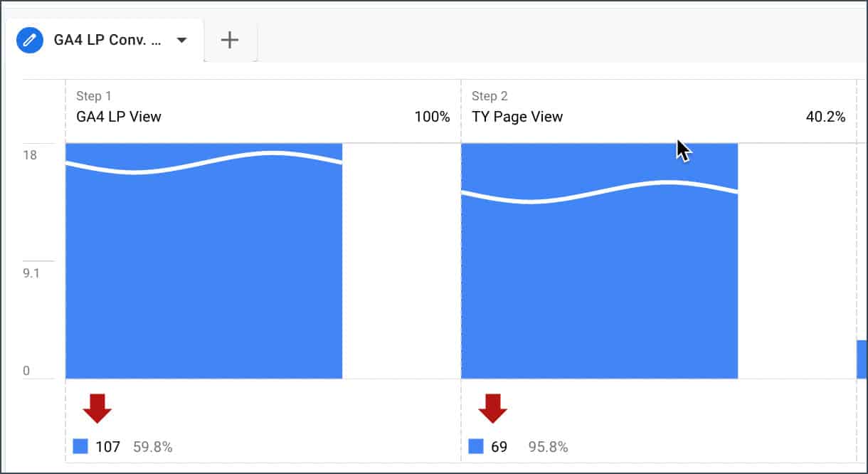The width and height of the screenshot is (868, 474).
Task: Click the 95.8% abandonment rate
Action: [548, 447]
